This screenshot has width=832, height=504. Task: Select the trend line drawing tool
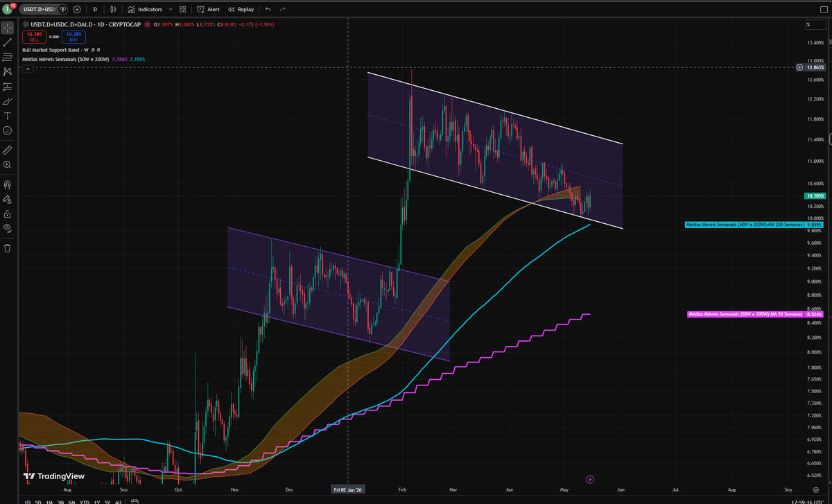[x=7, y=42]
